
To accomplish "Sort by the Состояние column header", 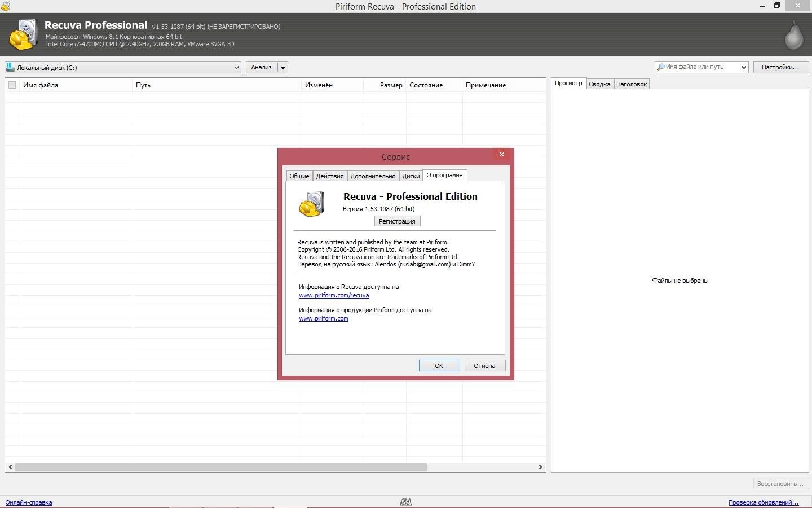I will click(x=434, y=85).
